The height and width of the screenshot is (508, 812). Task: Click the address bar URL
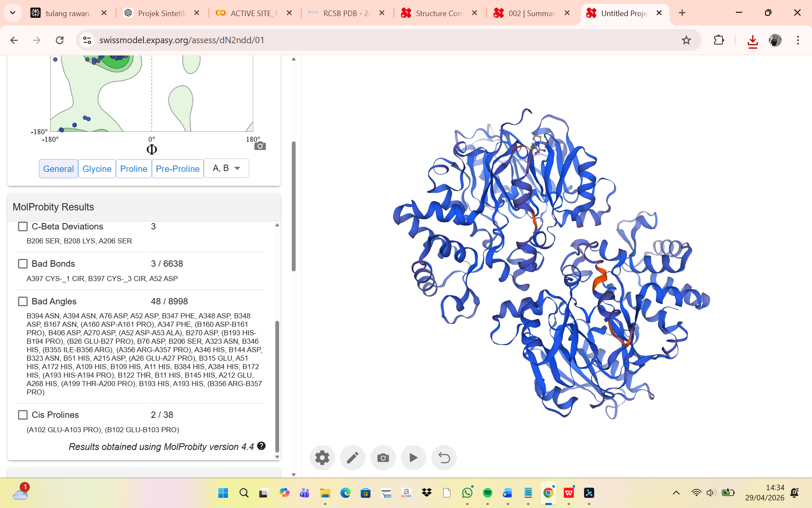182,40
